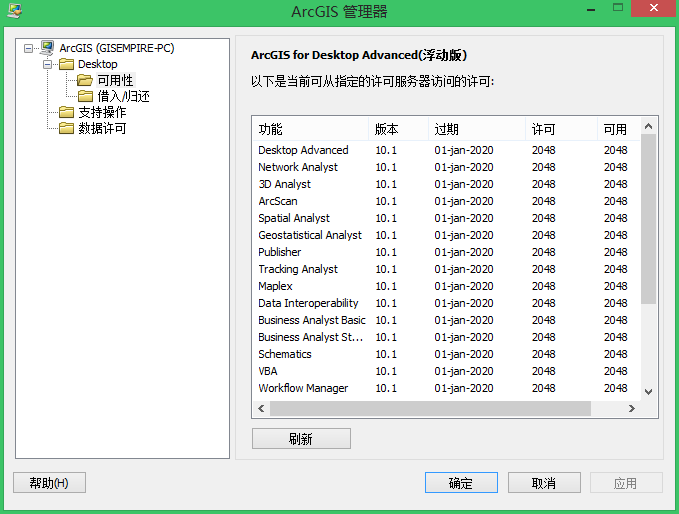679x514 pixels.
Task: Sort by the 许可 column header
Action: (562, 129)
